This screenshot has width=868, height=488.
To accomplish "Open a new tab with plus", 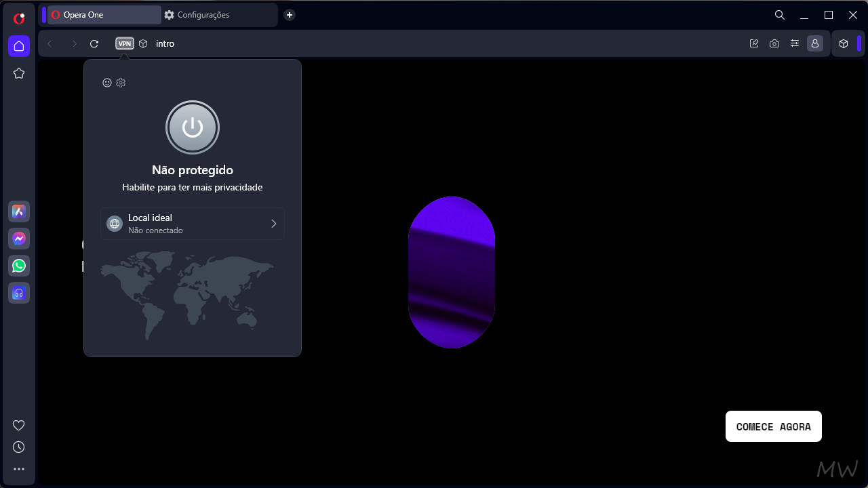I will [x=290, y=15].
